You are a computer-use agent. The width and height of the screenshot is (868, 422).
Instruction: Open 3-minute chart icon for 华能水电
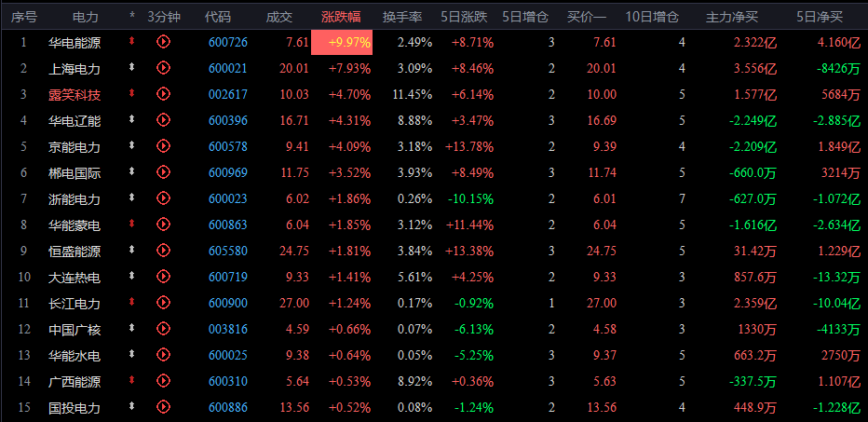163,354
